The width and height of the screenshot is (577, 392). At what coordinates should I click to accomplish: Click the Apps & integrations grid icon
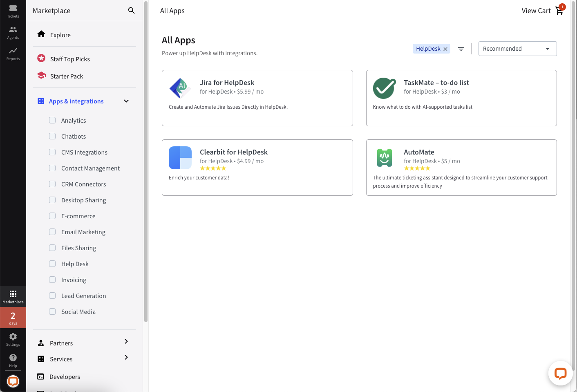[x=41, y=101]
